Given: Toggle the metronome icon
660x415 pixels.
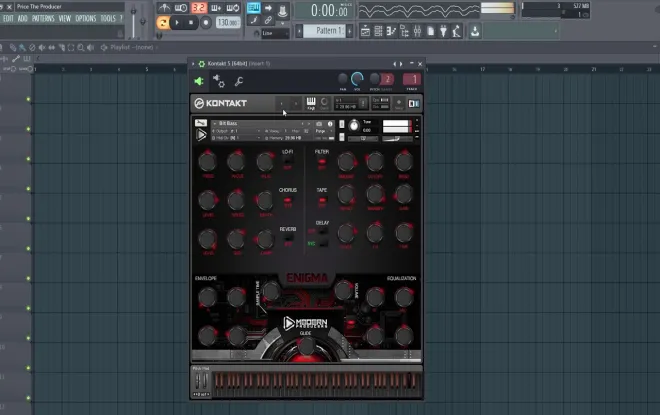Looking at the screenshot, I should [x=164, y=8].
